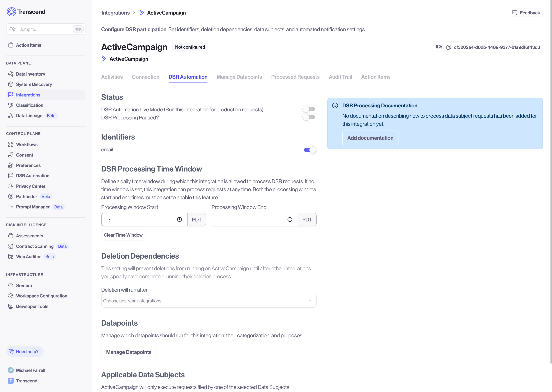Click the System Discovery cube icon
This screenshot has height=392, width=552.
11,84
